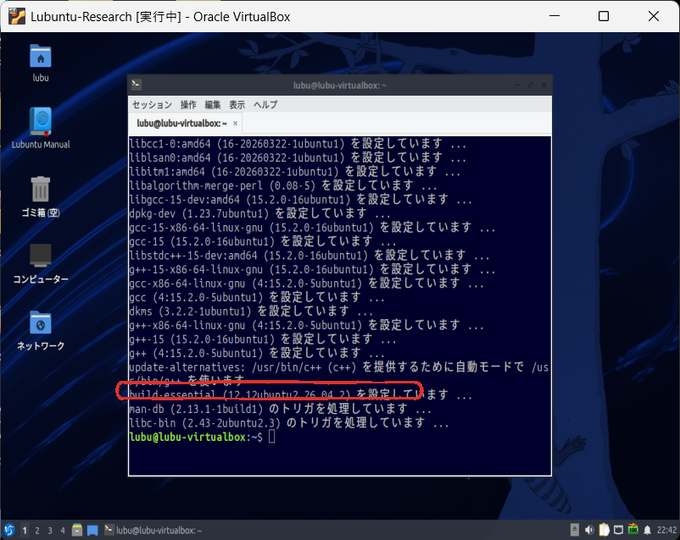Open the セッション menu in terminal

152,105
